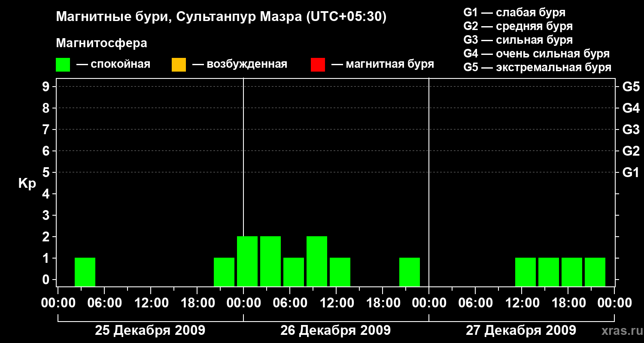The image size is (644, 343).
Task: Click the '27 Декабря 2009' date label
Action: [x=521, y=331]
